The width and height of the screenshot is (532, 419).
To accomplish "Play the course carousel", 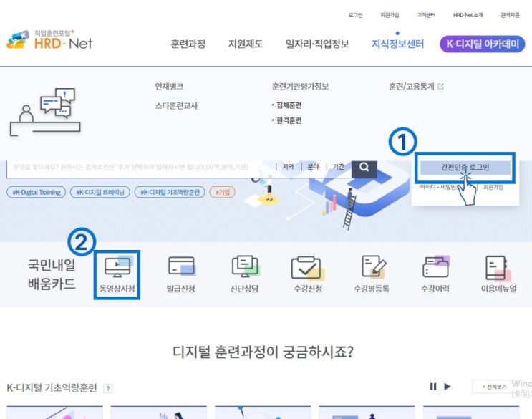I will coord(448,387).
